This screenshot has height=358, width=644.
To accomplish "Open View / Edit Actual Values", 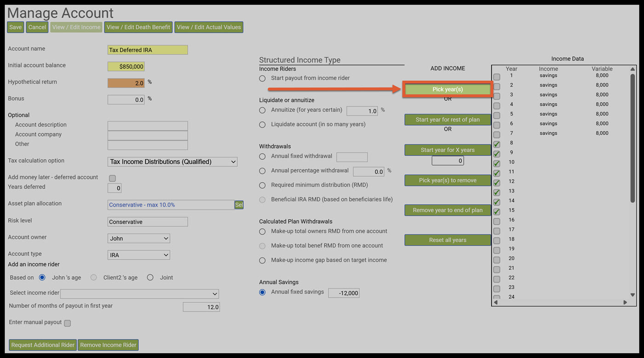I will coord(209,27).
